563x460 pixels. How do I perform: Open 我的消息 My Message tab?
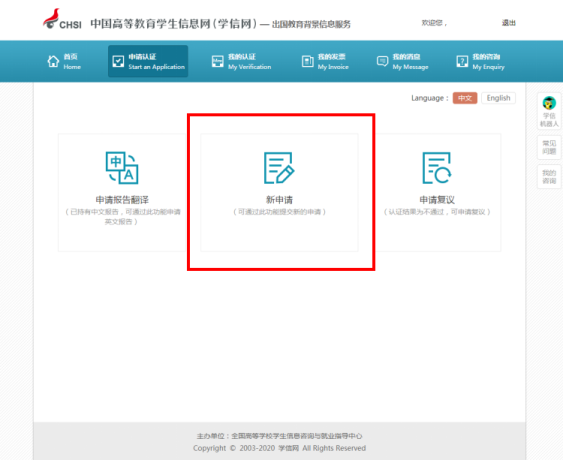pyautogui.click(x=403, y=61)
